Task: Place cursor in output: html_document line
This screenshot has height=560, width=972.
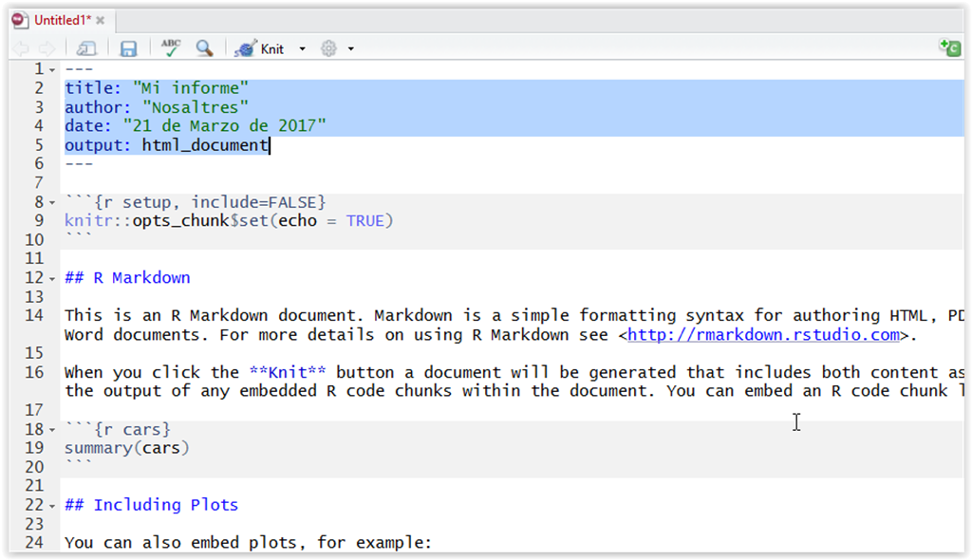Action: click(166, 145)
